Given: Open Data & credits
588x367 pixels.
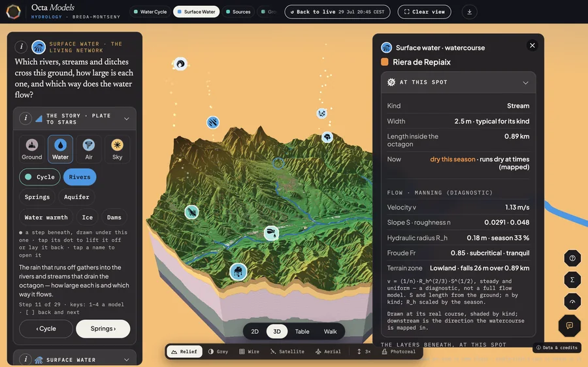Looking at the screenshot, I should [x=557, y=347].
